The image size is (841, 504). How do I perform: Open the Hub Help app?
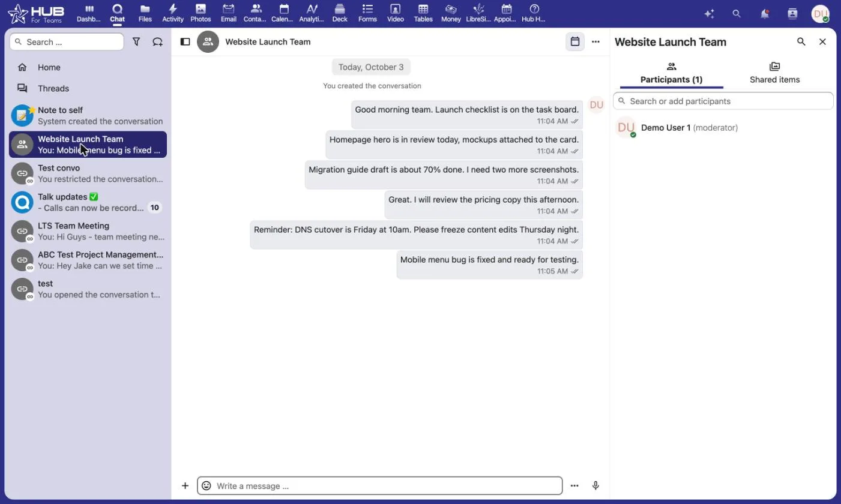point(534,13)
